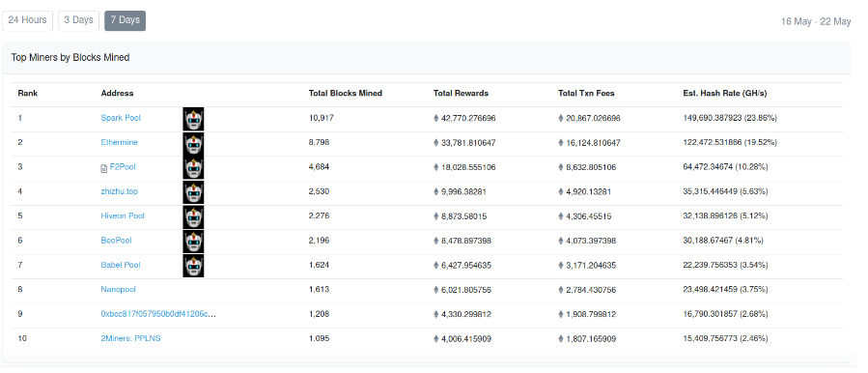Click robot avatar in BeePool row

point(193,241)
